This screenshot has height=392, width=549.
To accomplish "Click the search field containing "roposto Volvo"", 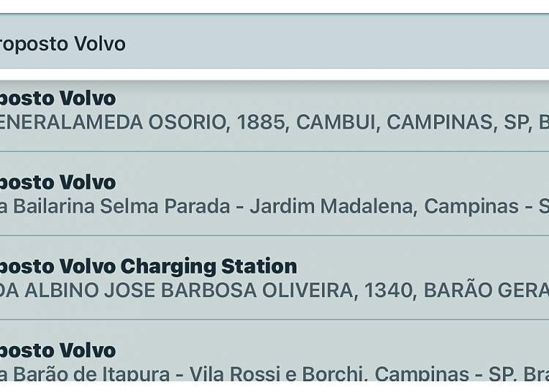I will 220,44.
